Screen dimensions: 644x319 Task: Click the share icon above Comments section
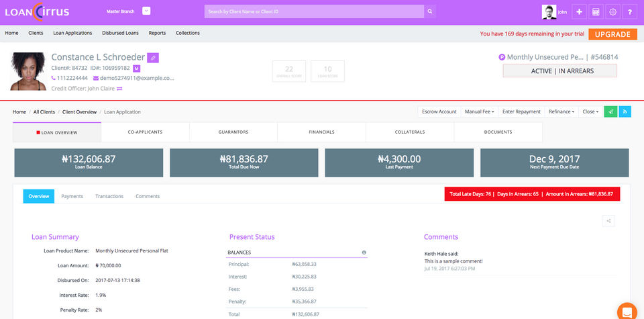608,221
